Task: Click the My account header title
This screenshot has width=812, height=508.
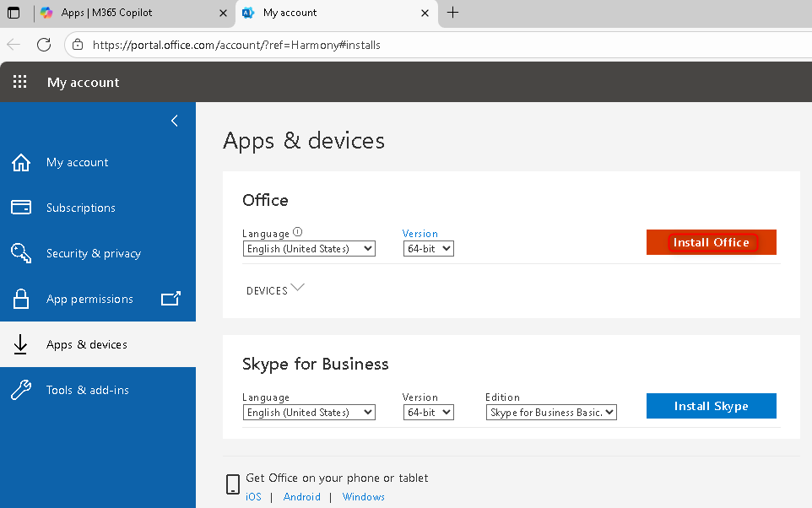Action: [84, 83]
